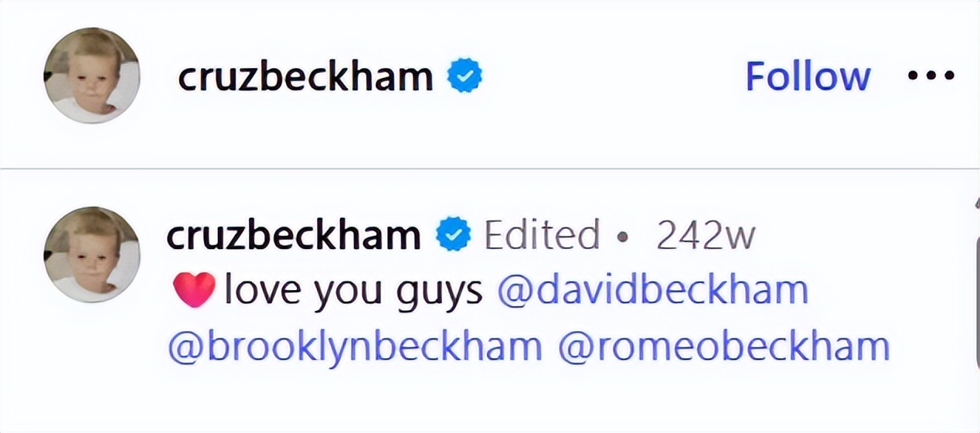The image size is (980, 433).
Task: Open the @davidbeckham mention
Action: click(652, 292)
